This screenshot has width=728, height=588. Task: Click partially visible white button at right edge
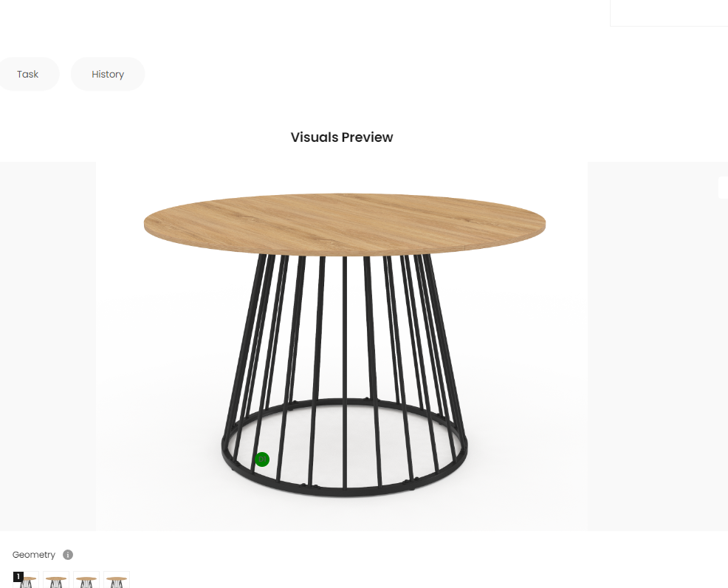[x=724, y=188]
